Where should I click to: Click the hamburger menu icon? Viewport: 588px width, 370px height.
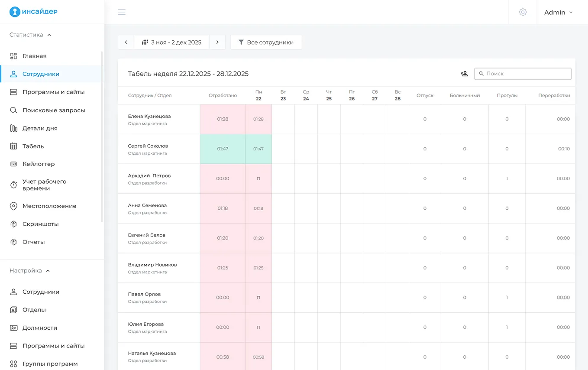coord(122,12)
